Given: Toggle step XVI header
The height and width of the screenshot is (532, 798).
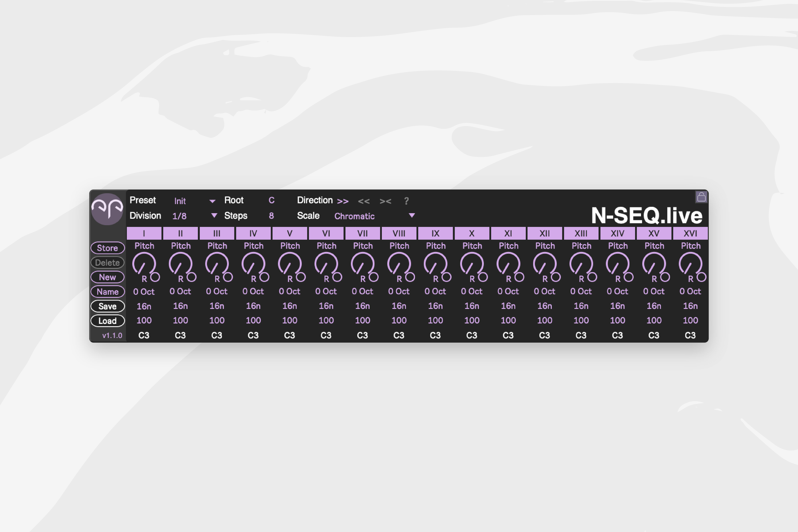Looking at the screenshot, I should point(690,233).
